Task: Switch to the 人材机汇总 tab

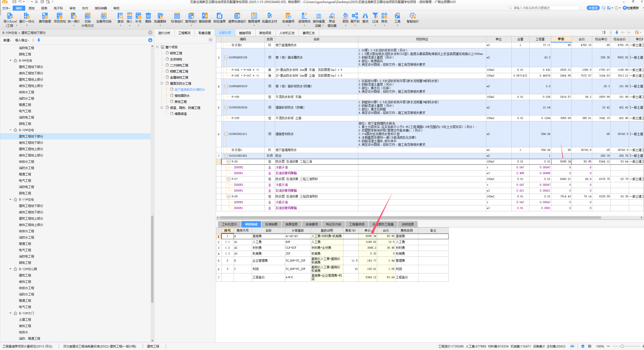Action: [x=287, y=33]
